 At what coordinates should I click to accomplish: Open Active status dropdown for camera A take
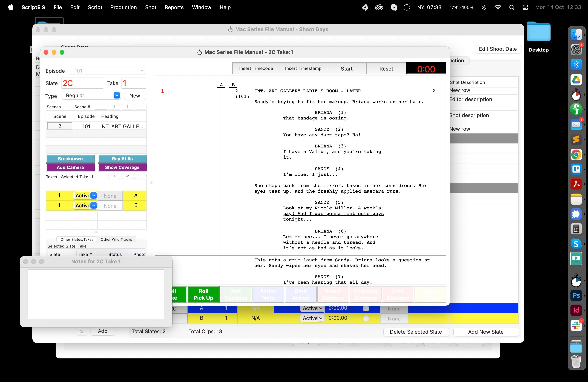85,195
